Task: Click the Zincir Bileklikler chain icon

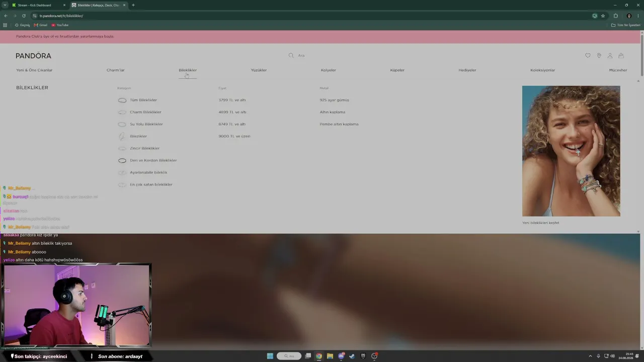Action: [122, 148]
